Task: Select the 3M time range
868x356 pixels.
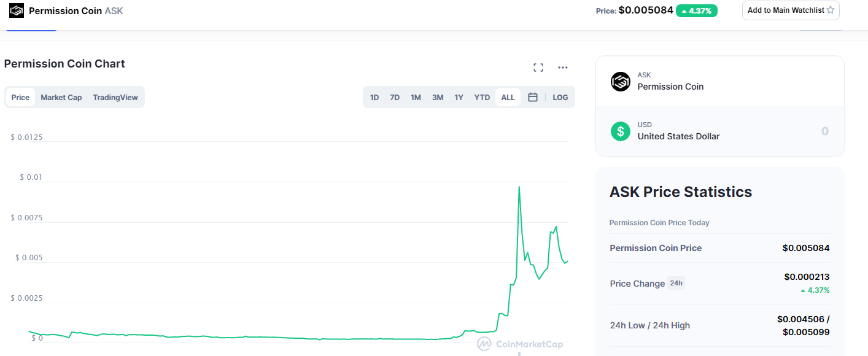Action: pyautogui.click(x=438, y=97)
